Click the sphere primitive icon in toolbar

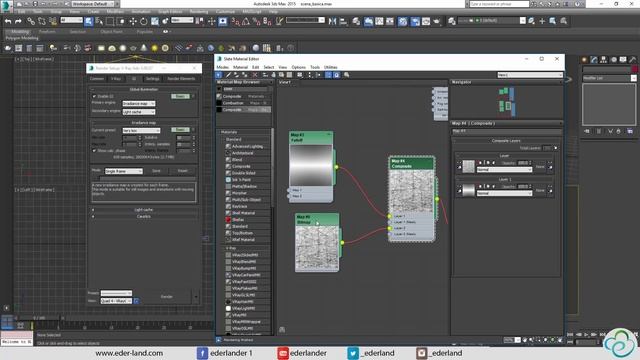(x=122, y=48)
